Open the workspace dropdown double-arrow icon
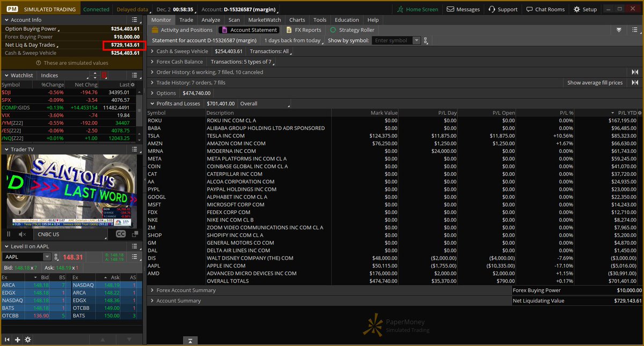Viewport: 644px width, 346px height. 619,30
